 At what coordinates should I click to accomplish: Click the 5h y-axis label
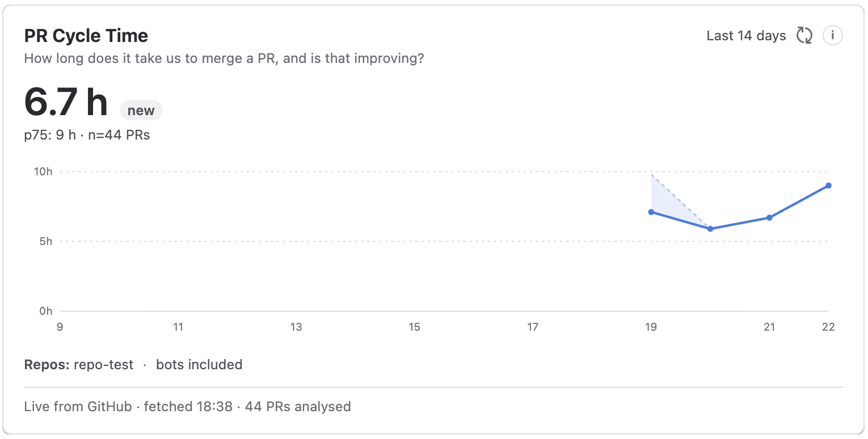pyautogui.click(x=46, y=241)
